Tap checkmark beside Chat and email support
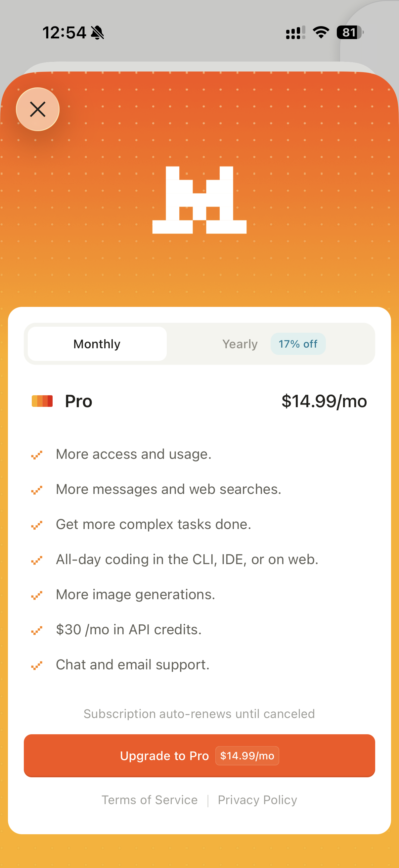 pos(37,665)
